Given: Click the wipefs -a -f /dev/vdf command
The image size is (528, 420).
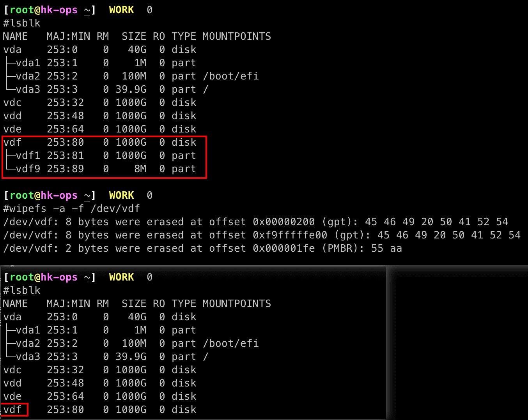Looking at the screenshot, I should tap(71, 209).
